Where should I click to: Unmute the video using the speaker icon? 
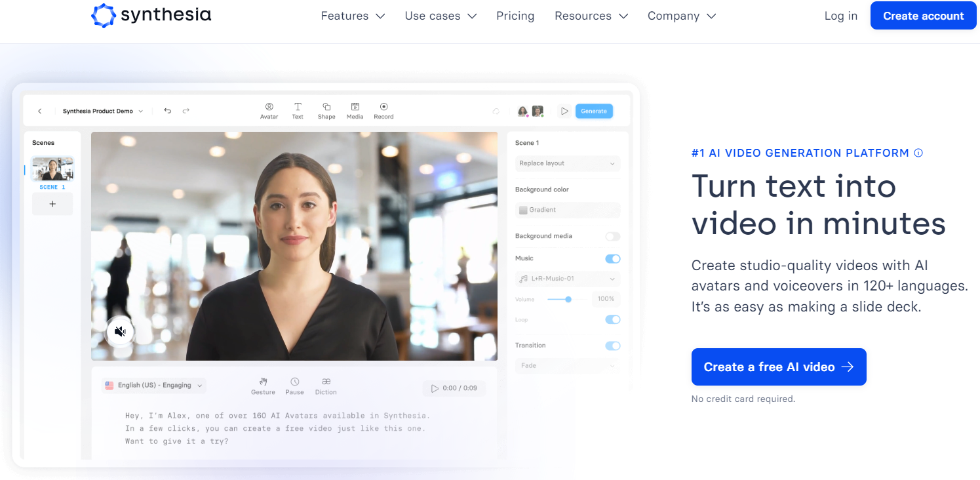[121, 332]
